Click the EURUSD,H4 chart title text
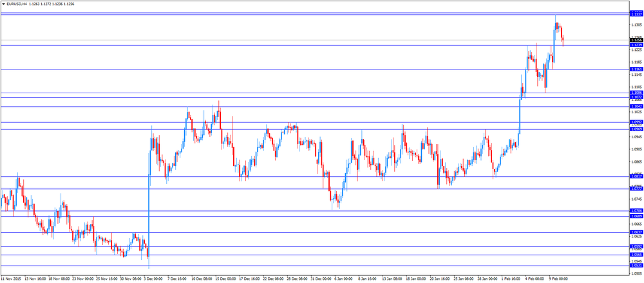 [x=17, y=4]
